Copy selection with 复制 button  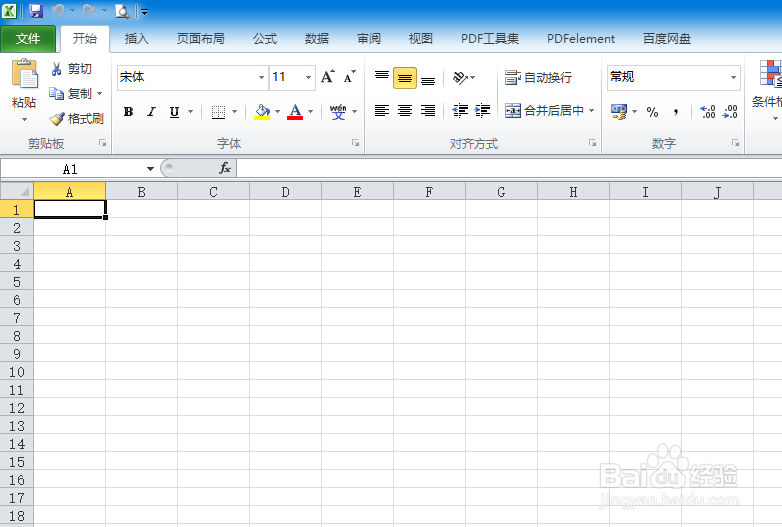71,93
